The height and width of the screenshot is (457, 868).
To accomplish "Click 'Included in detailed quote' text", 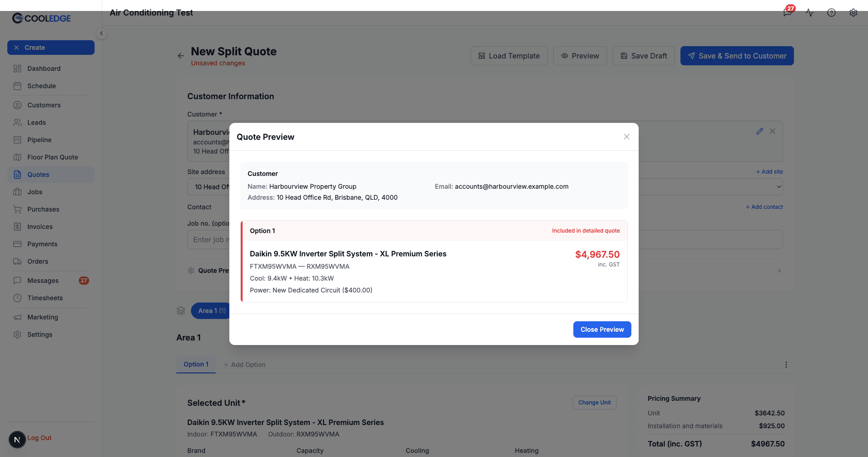I will pyautogui.click(x=586, y=231).
